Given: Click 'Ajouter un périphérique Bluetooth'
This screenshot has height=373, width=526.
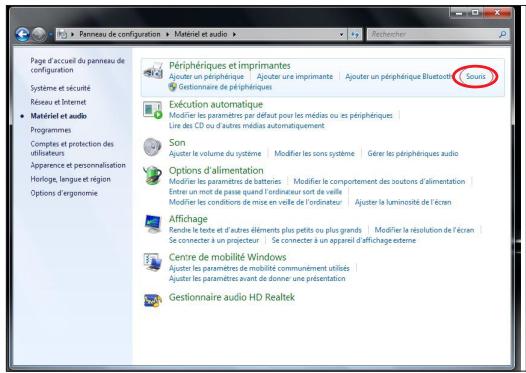Looking at the screenshot, I should click(x=399, y=76).
